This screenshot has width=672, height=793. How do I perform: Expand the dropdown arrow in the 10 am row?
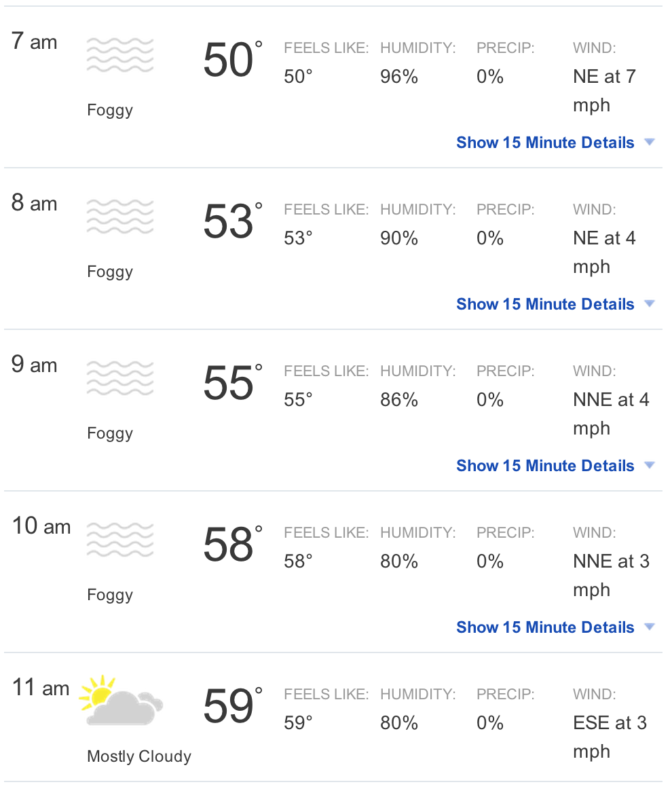[x=650, y=627]
